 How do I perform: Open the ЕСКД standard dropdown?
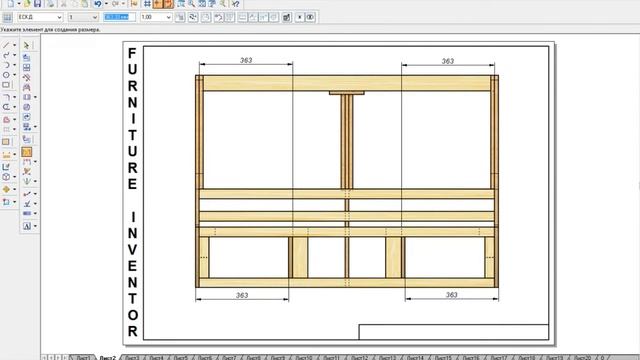click(40, 17)
